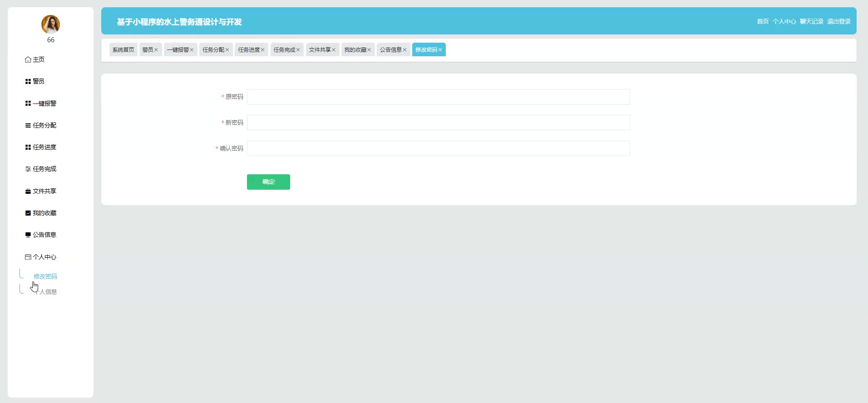868x403 pixels.
Task: Click the list icon beside 任务分配
Action: point(28,125)
